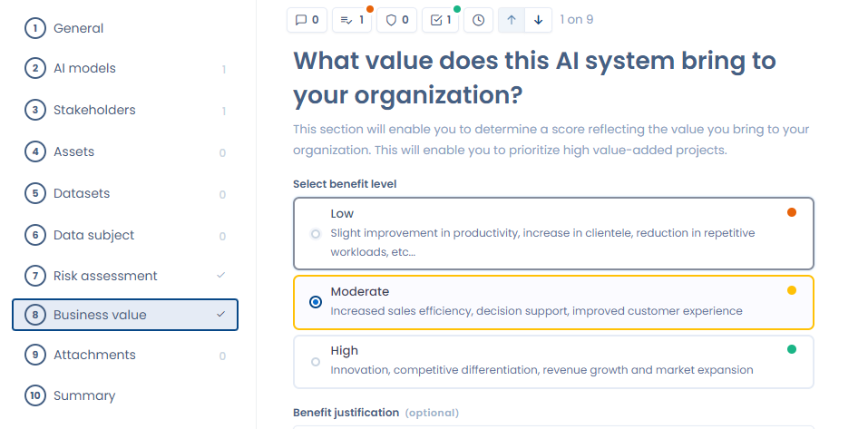Navigate to the Stakeholders step

[94, 110]
